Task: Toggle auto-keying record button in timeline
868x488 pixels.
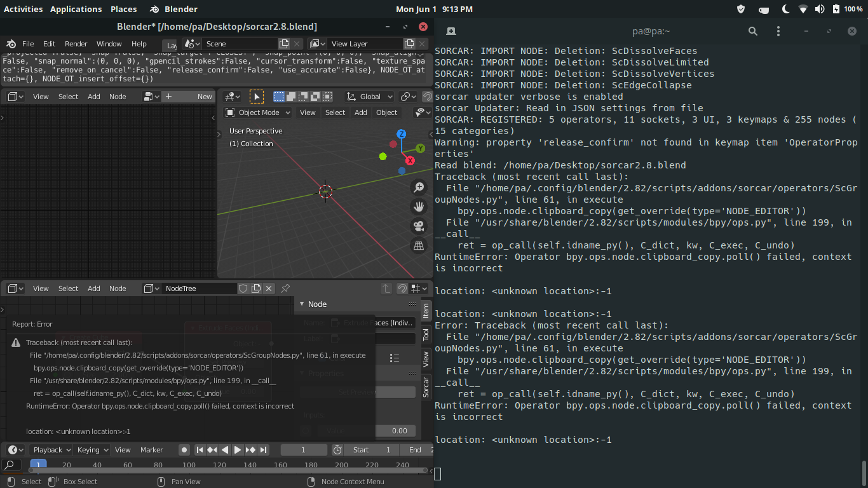Action: [x=184, y=450]
